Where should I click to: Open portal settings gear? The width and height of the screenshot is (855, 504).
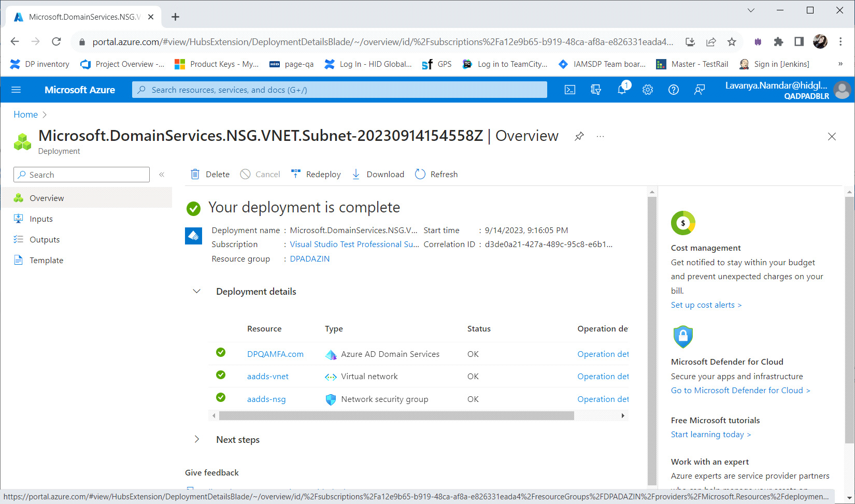click(647, 90)
